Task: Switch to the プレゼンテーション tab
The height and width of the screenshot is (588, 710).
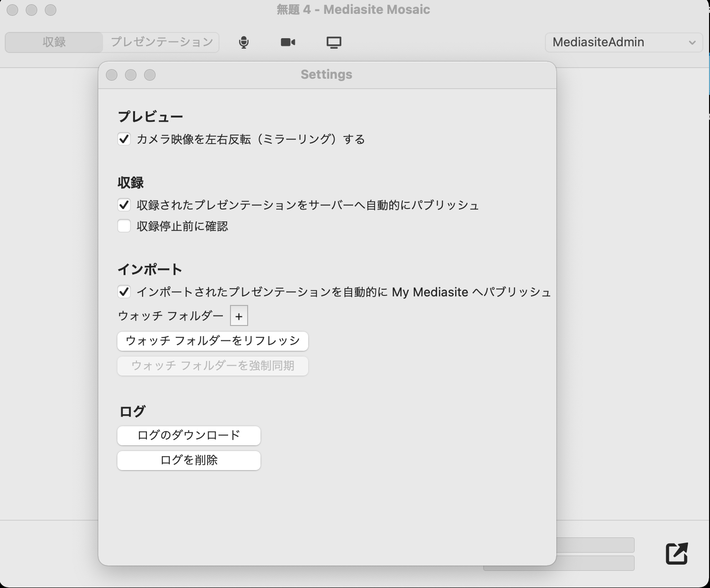Action: click(x=161, y=42)
